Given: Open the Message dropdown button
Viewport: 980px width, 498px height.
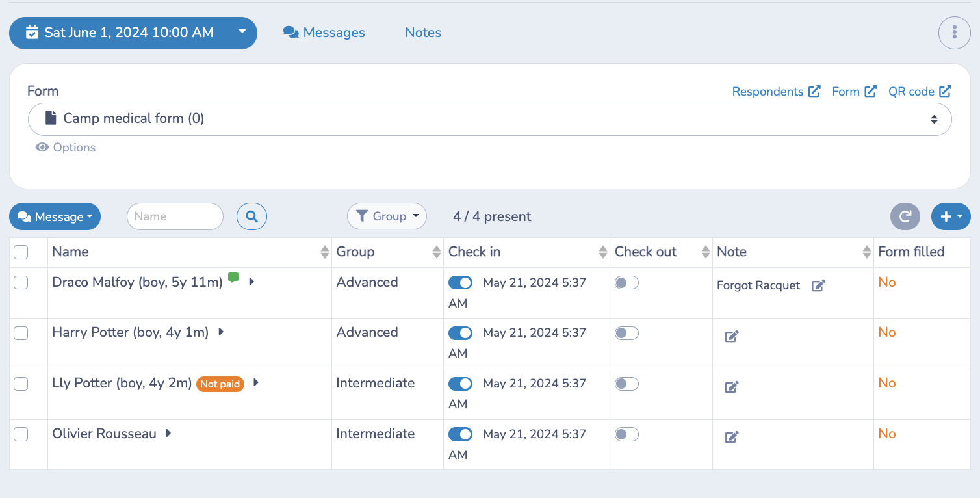Looking at the screenshot, I should (x=55, y=216).
